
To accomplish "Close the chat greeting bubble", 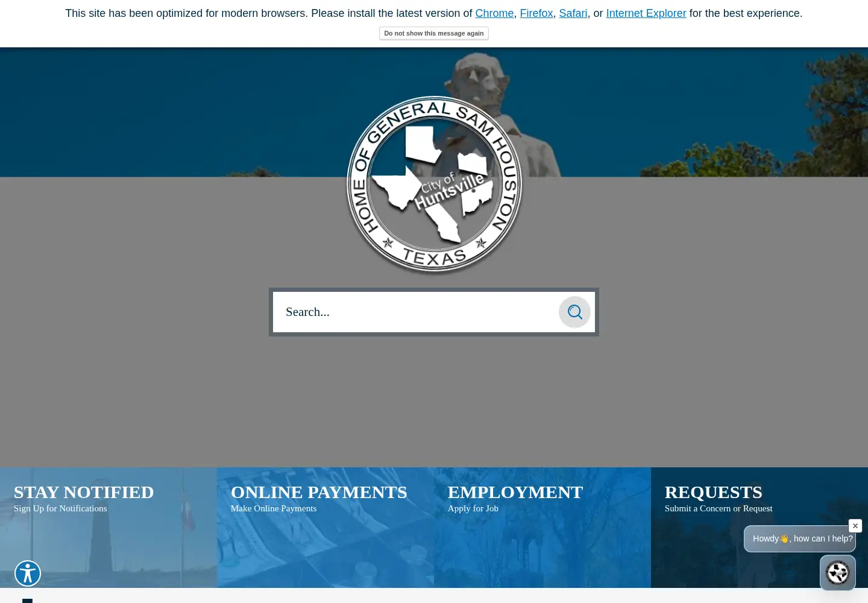I will (855, 526).
